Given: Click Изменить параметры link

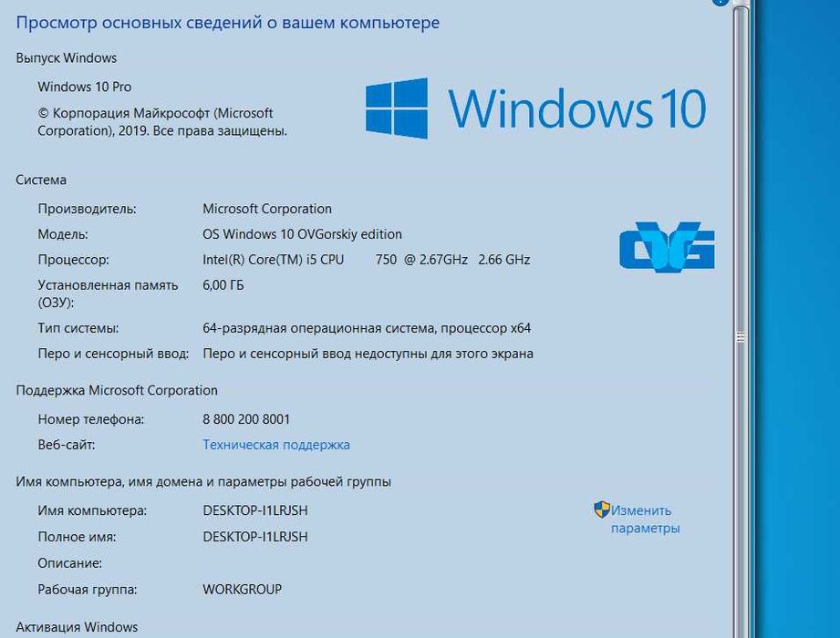Looking at the screenshot, I should point(645,520).
